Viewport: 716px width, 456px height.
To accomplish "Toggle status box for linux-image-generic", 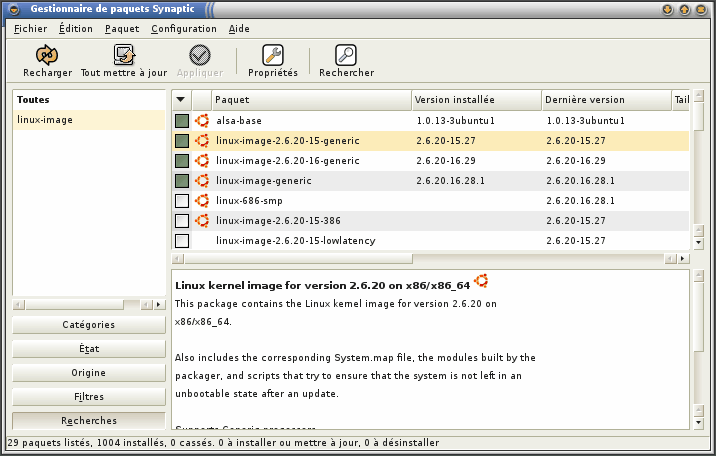I will point(182,181).
